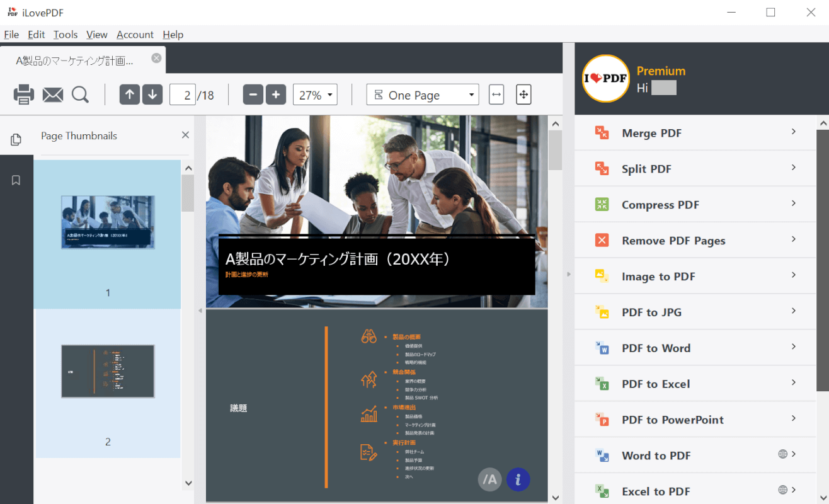The image size is (829, 504).
Task: Collapse the right tools panel arrow
Action: [x=568, y=274]
